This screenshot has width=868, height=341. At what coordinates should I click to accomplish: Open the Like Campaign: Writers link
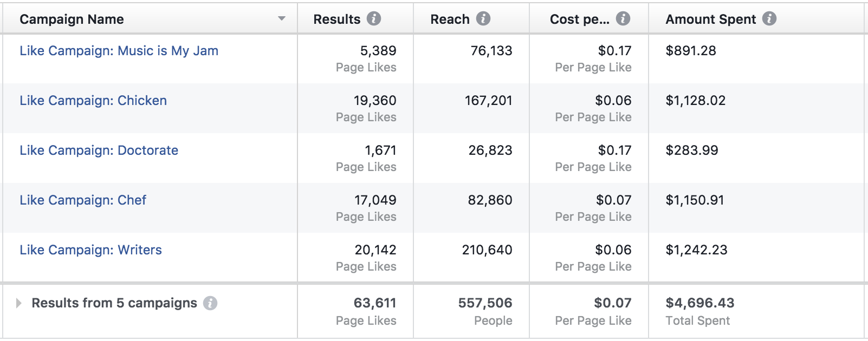coord(90,250)
